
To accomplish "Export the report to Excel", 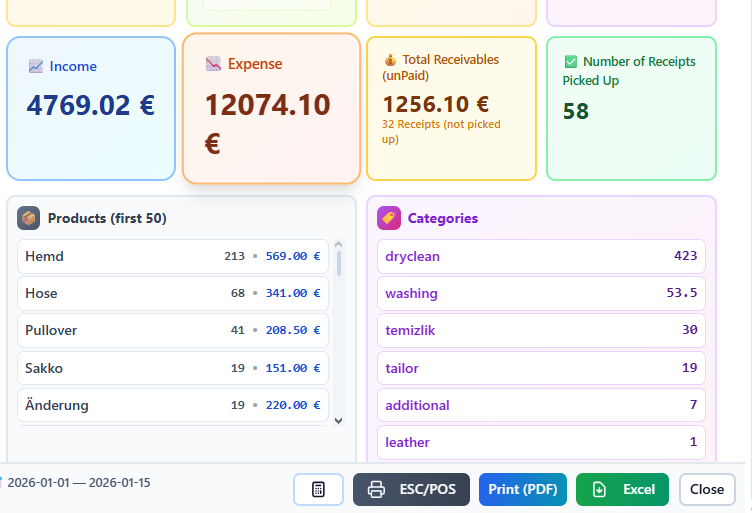I will click(622, 489).
